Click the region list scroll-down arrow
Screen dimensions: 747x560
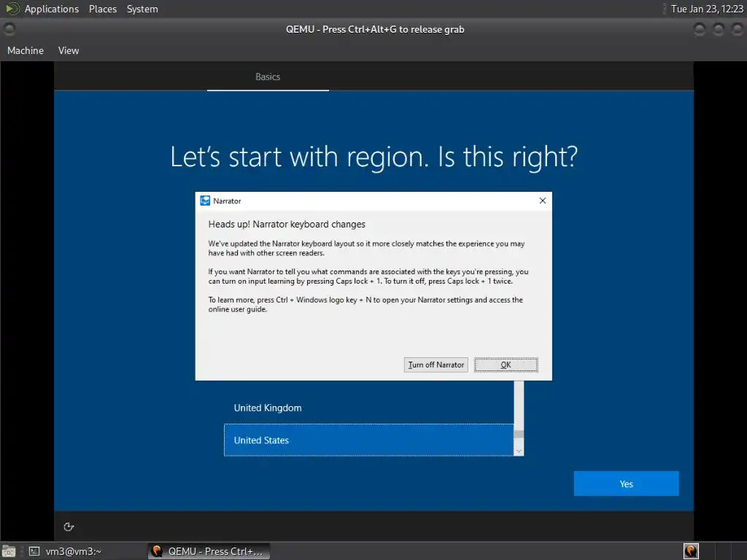[x=519, y=451]
